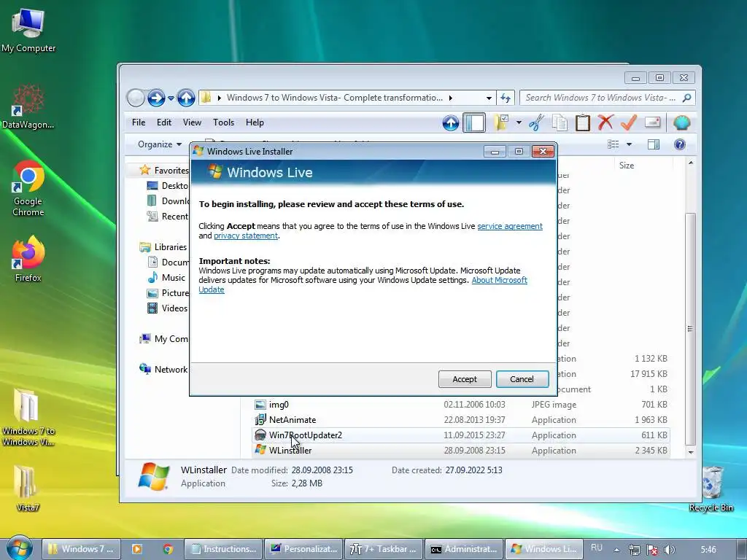Click the teal shell icon in toolbar
Image resolution: width=747 pixels, height=560 pixels.
pos(682,122)
